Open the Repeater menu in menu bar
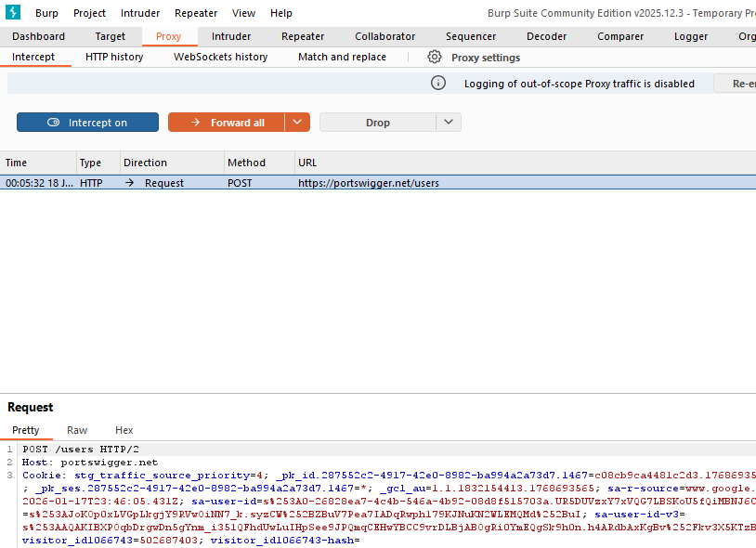Viewport: 756px width, 548px height. (196, 13)
